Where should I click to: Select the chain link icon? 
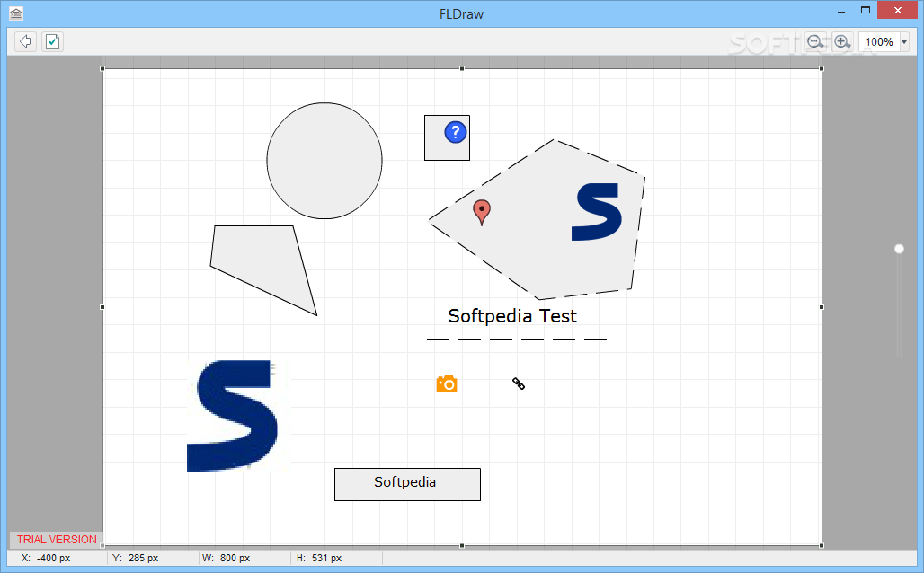(x=519, y=383)
